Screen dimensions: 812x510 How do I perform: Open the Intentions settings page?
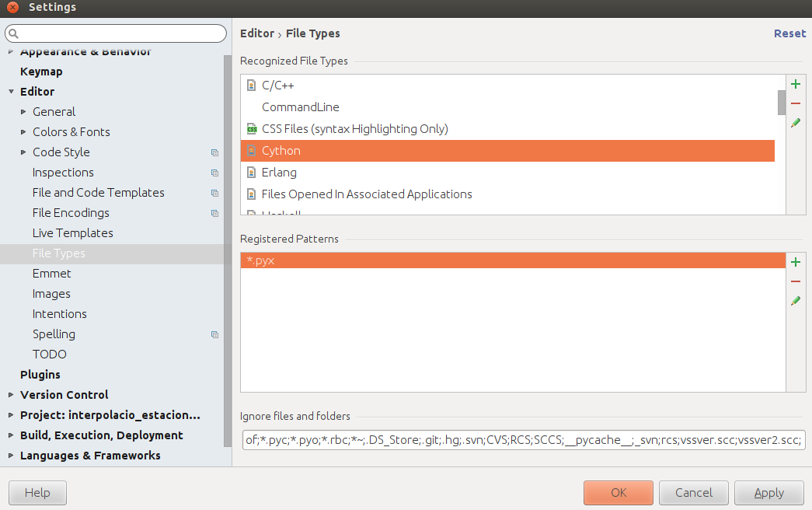pos(60,313)
